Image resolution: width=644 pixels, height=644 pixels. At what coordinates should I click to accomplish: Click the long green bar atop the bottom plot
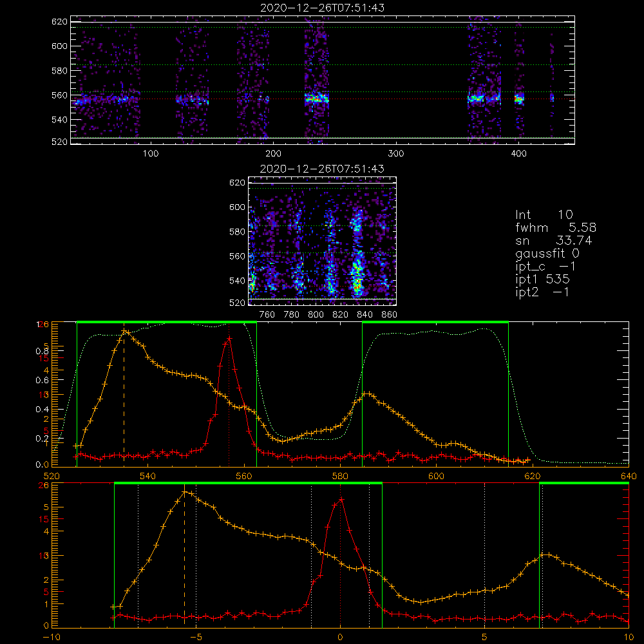[248, 484]
